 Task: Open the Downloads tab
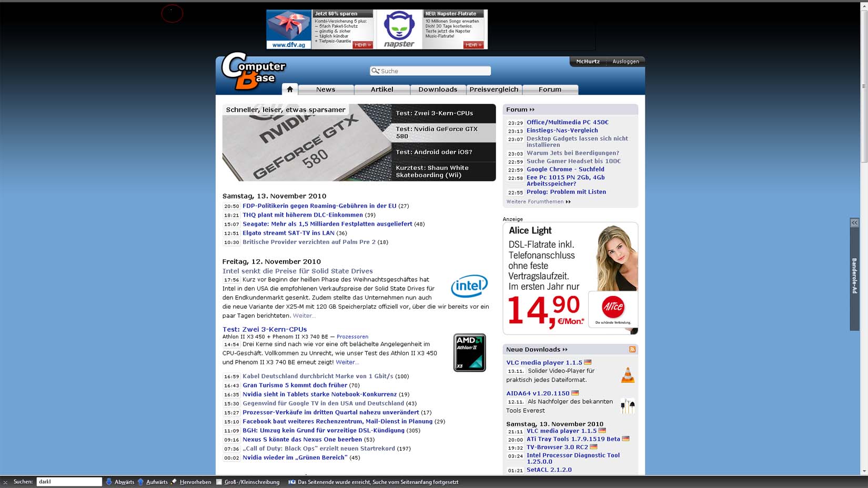coord(438,89)
